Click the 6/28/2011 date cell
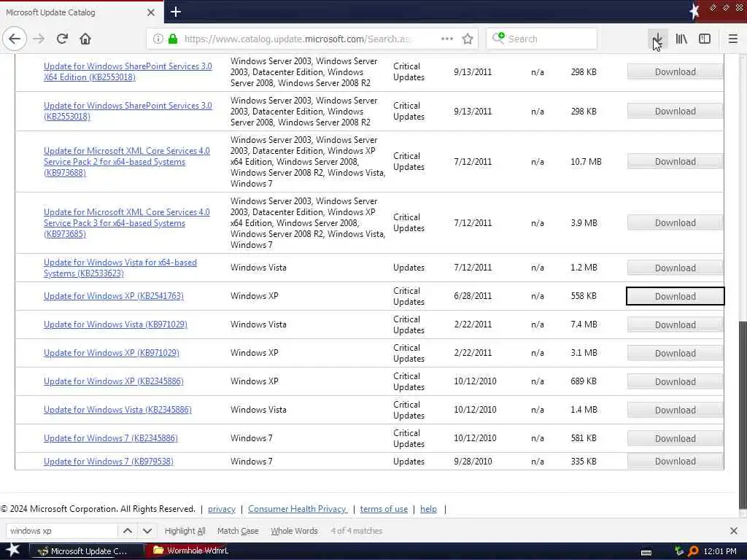This screenshot has height=560, width=747. [x=473, y=296]
